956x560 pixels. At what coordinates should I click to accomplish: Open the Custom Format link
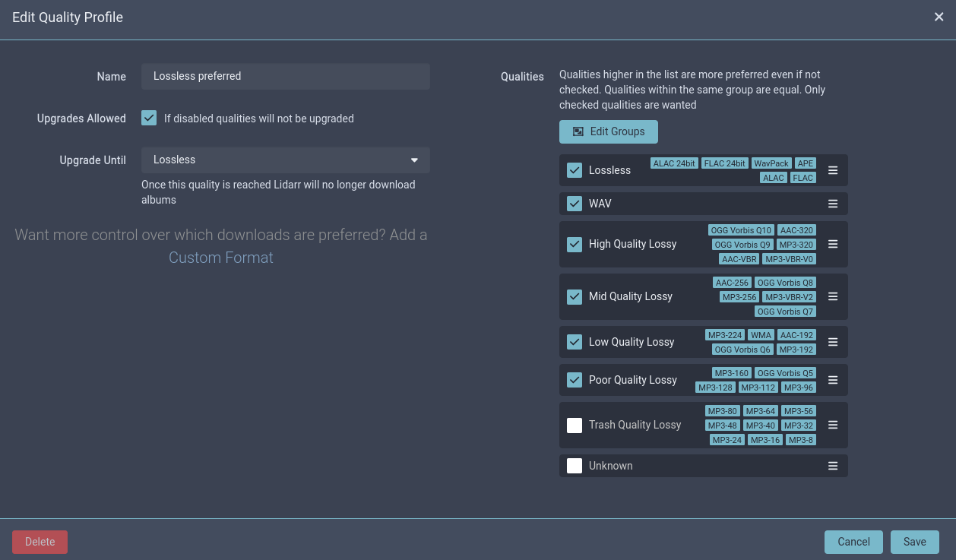click(220, 258)
